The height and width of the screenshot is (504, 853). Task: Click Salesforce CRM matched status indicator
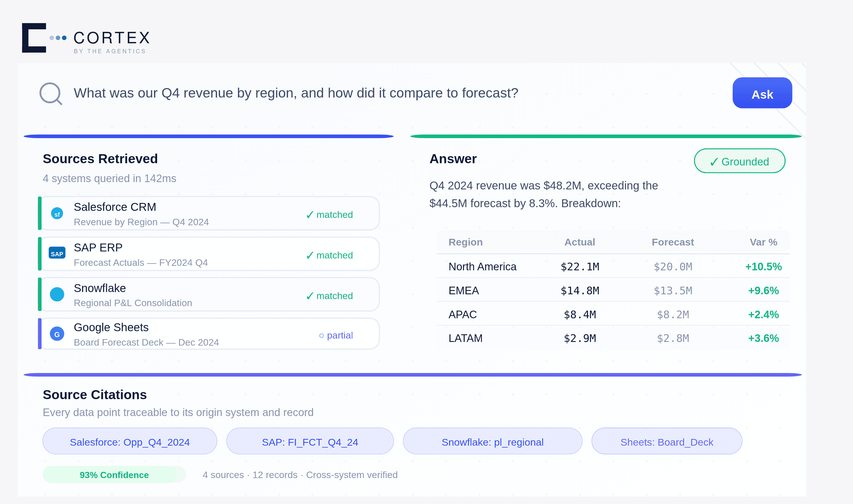point(329,215)
